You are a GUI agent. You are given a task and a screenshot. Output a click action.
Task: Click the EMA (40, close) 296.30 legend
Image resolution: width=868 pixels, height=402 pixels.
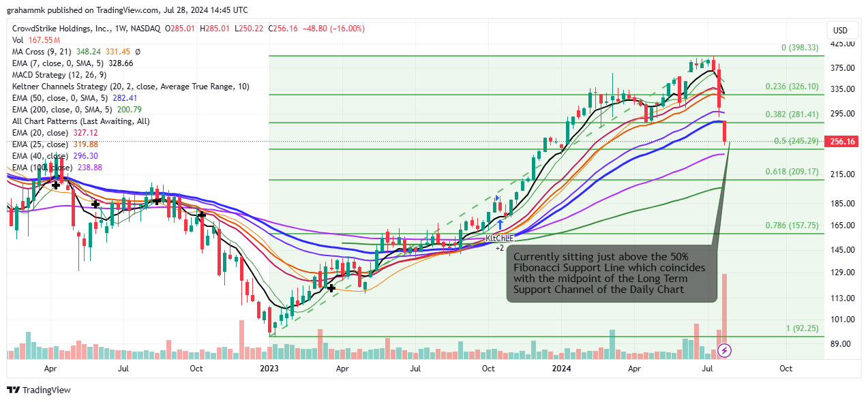55,156
